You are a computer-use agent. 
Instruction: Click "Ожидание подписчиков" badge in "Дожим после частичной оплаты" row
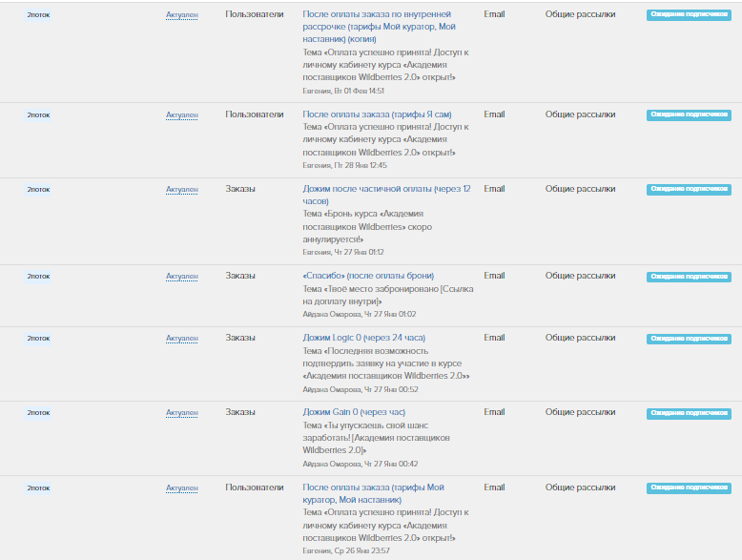coord(689,190)
